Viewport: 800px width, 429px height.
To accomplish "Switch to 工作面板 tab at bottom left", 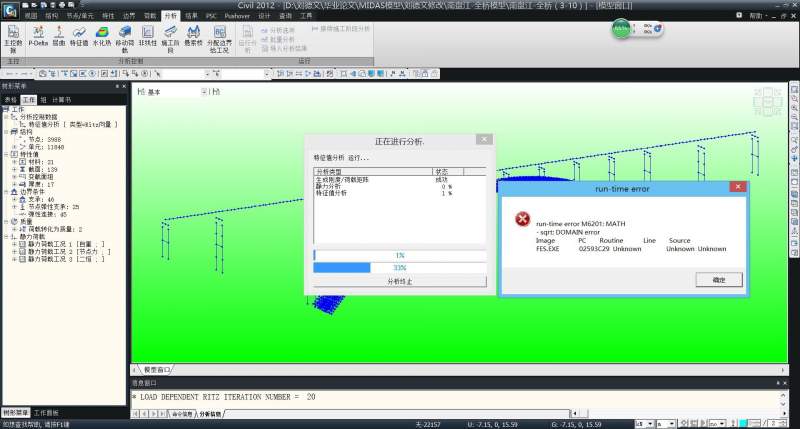I will pyautogui.click(x=46, y=413).
